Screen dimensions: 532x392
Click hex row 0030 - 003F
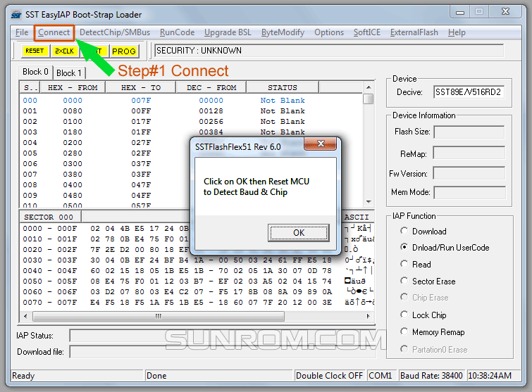[197, 260]
